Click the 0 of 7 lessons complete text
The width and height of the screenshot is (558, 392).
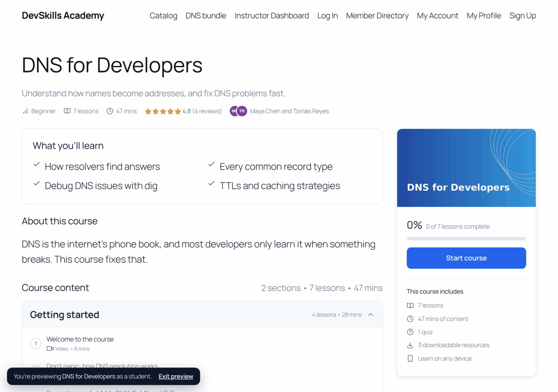tap(458, 227)
